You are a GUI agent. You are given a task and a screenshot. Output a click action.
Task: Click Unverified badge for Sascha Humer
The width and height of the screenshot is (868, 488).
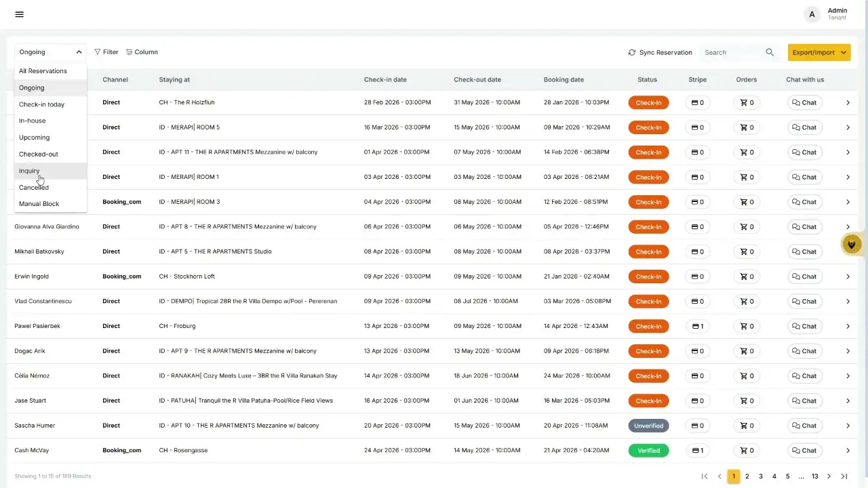(648, 426)
